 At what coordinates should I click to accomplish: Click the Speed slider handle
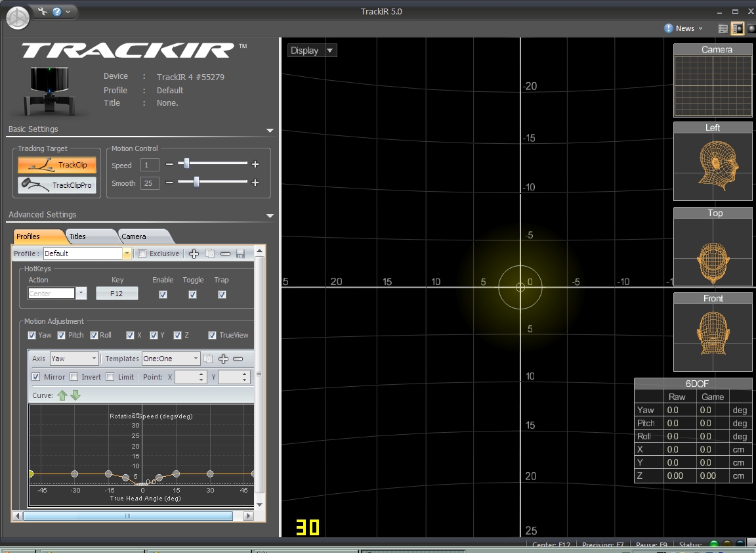[x=186, y=164]
